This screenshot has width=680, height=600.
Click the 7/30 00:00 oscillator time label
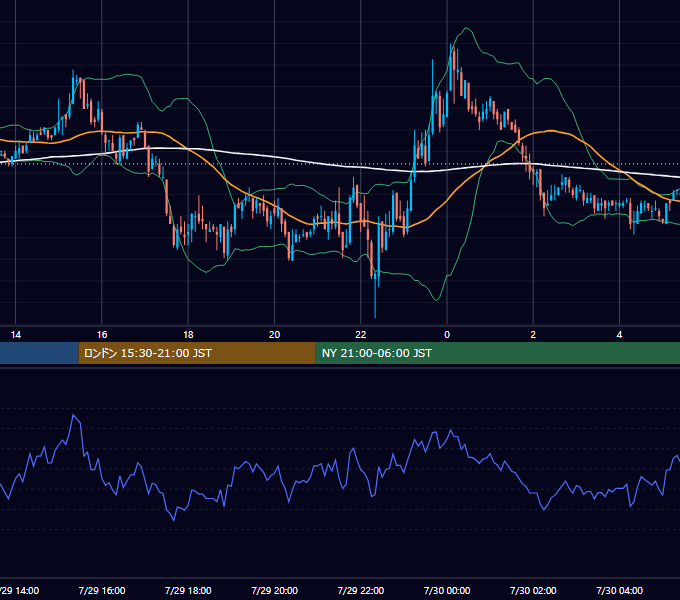pos(447,590)
